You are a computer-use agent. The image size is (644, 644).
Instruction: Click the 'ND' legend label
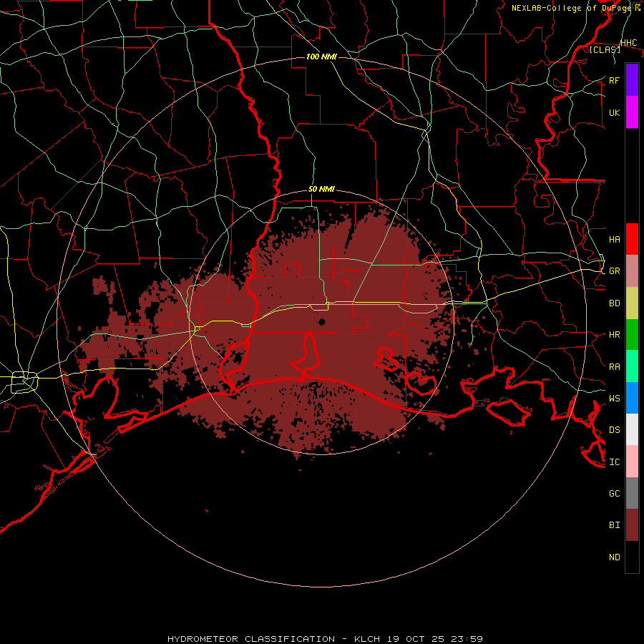pos(614,557)
